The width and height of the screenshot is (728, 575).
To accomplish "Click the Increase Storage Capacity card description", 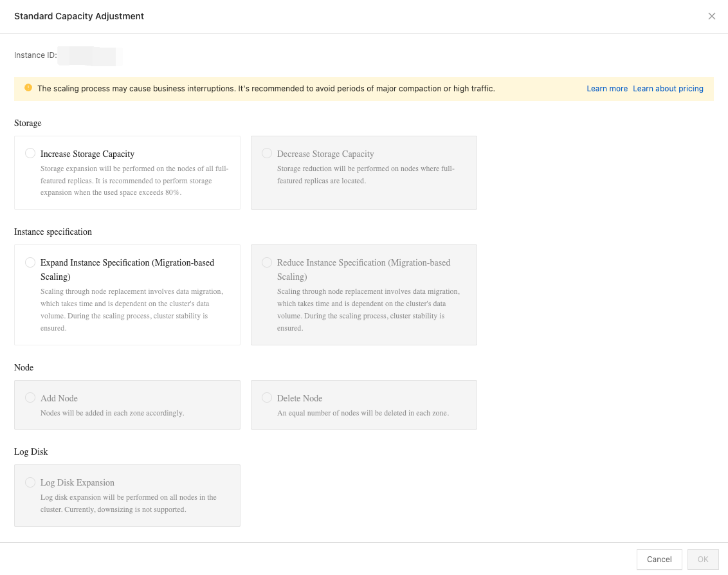I will point(134,181).
